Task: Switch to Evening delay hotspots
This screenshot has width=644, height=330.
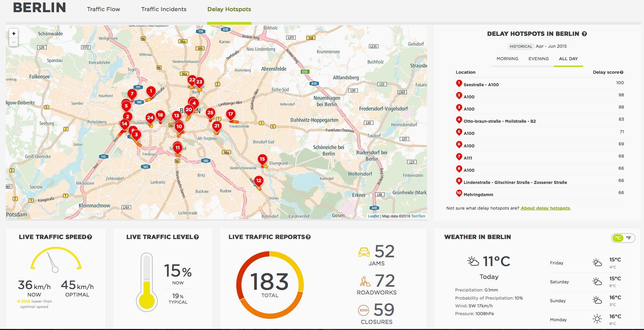Action: point(538,59)
